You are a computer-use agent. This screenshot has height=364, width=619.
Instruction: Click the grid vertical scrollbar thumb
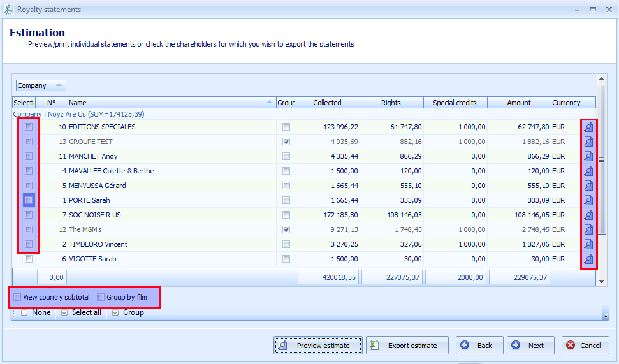click(602, 159)
